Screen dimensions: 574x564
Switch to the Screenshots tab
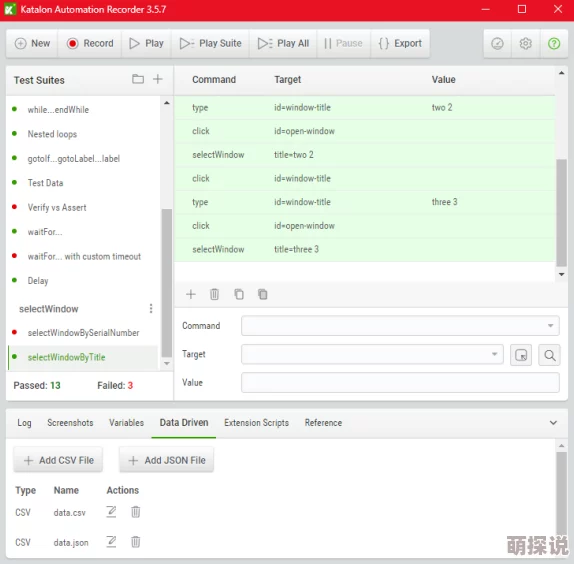(x=70, y=423)
